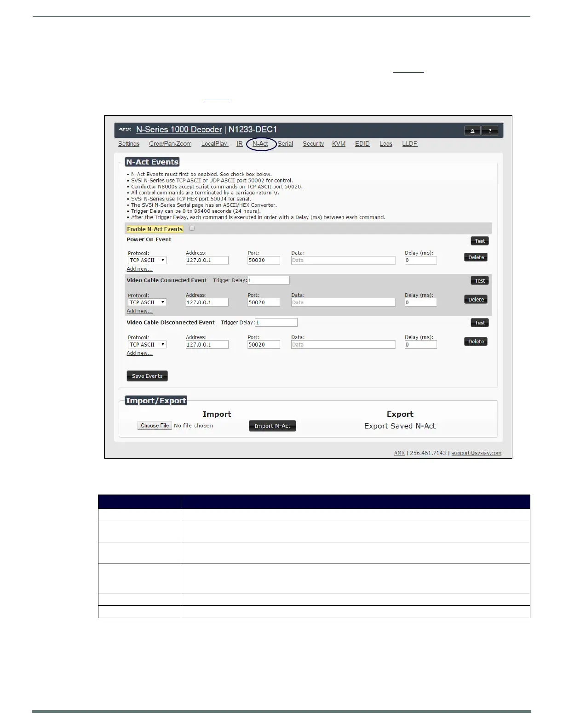Click the Save Events button

pyautogui.click(x=147, y=376)
